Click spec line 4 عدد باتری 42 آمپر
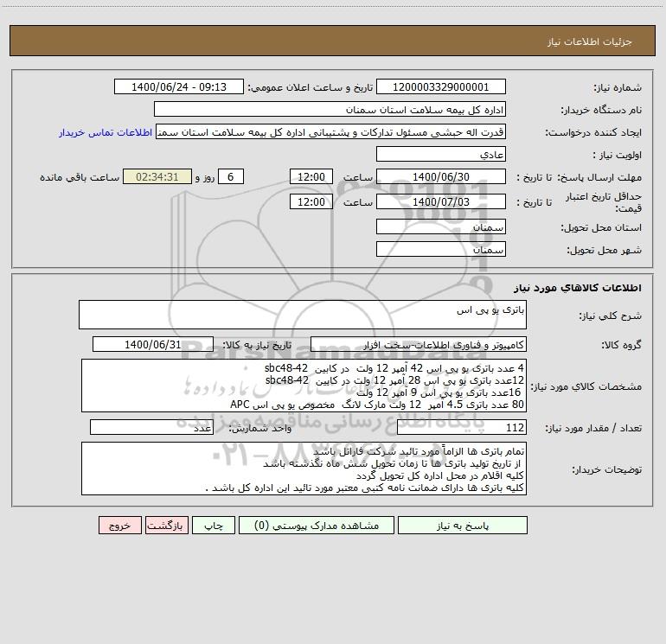 394,368
